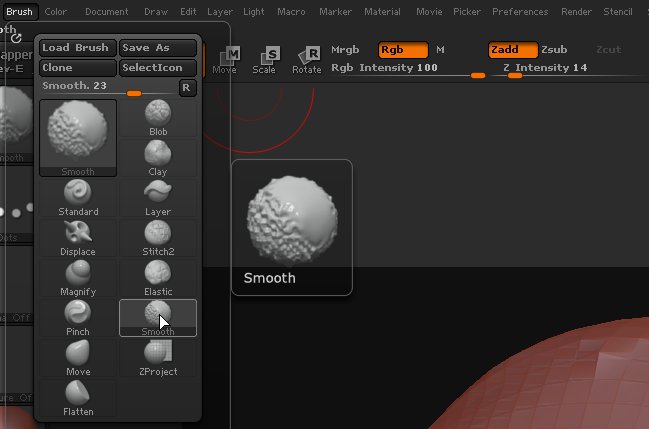Toggle Zadd sculpting mode
This screenshot has width=649, height=429.
pos(512,49)
